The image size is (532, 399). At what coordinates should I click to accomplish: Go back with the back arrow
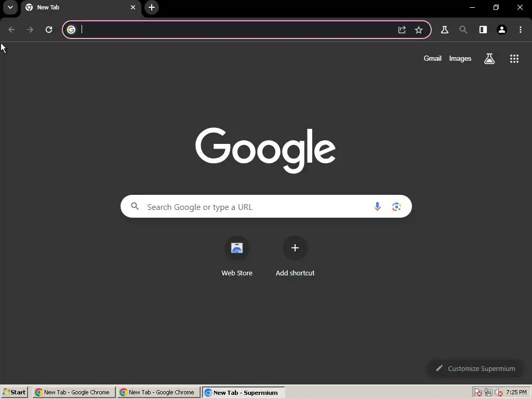[11, 30]
